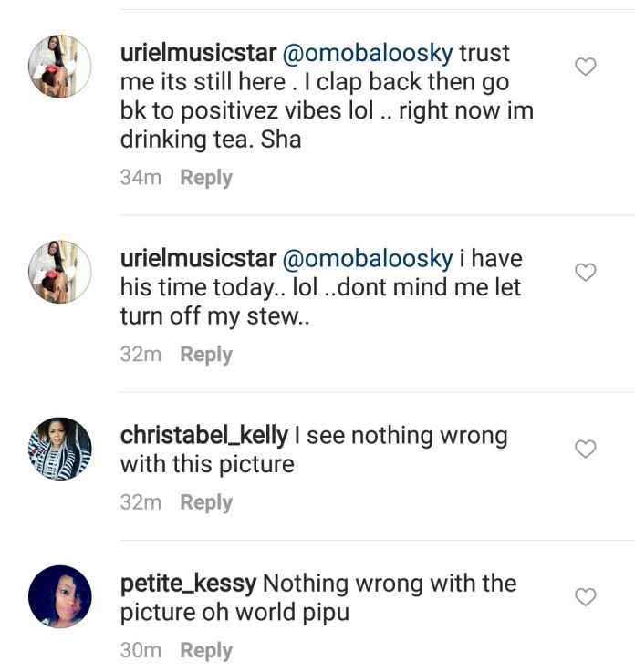Open petite_kessy's profile picture
Viewport: 635px width, 672px height.
click(x=60, y=596)
